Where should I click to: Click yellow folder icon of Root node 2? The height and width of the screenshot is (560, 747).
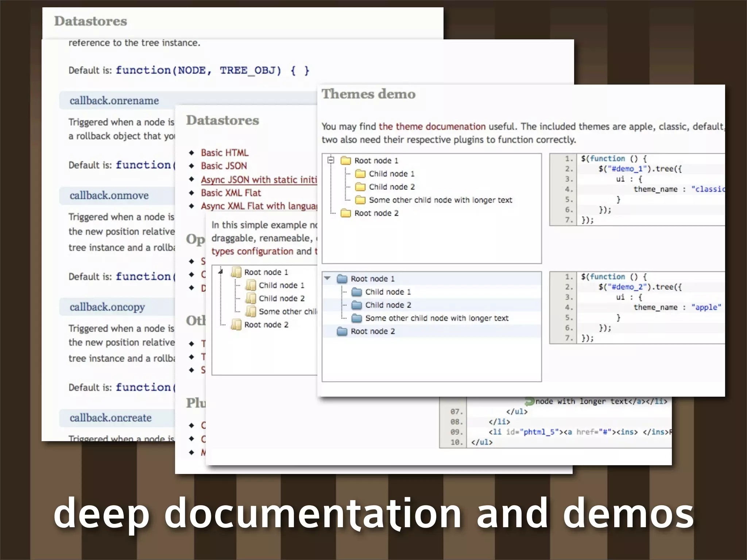[345, 213]
